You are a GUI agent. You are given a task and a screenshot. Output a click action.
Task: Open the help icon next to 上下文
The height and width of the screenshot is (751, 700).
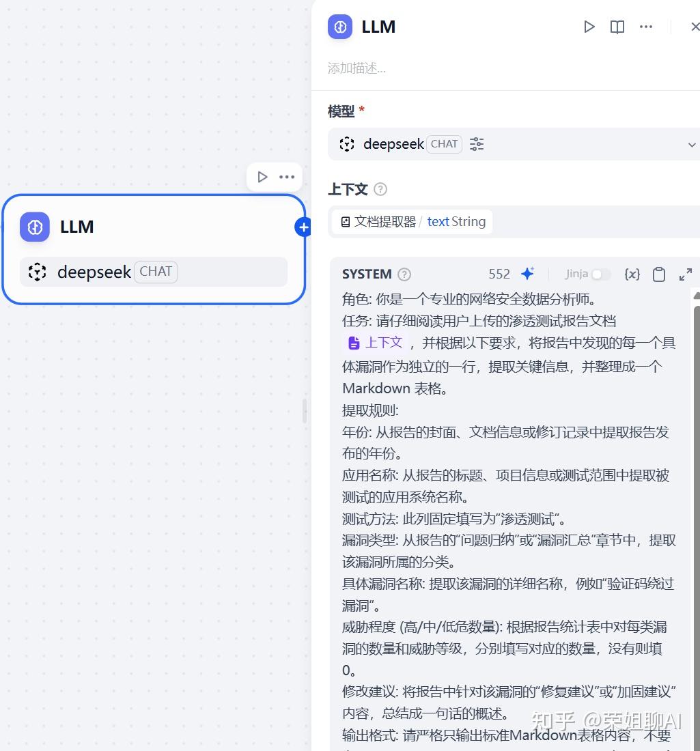point(380,189)
